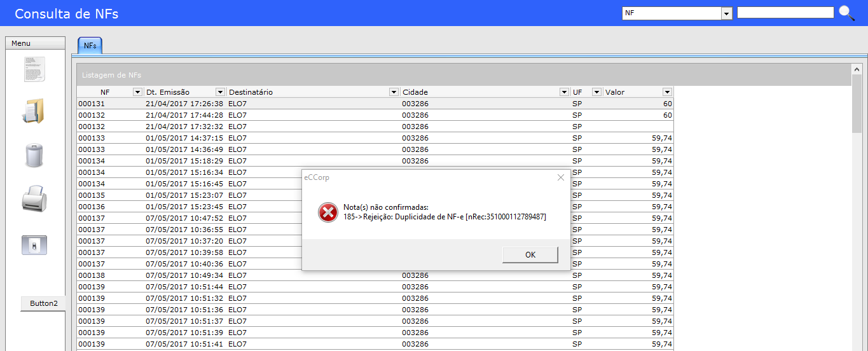The width and height of the screenshot is (868, 351).
Task: Open the Valor column filter dropdown
Action: click(667, 92)
